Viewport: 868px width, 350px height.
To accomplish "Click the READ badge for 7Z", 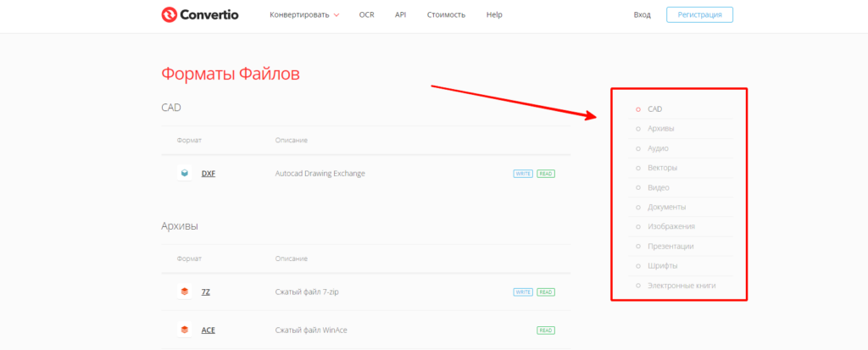I will click(546, 292).
